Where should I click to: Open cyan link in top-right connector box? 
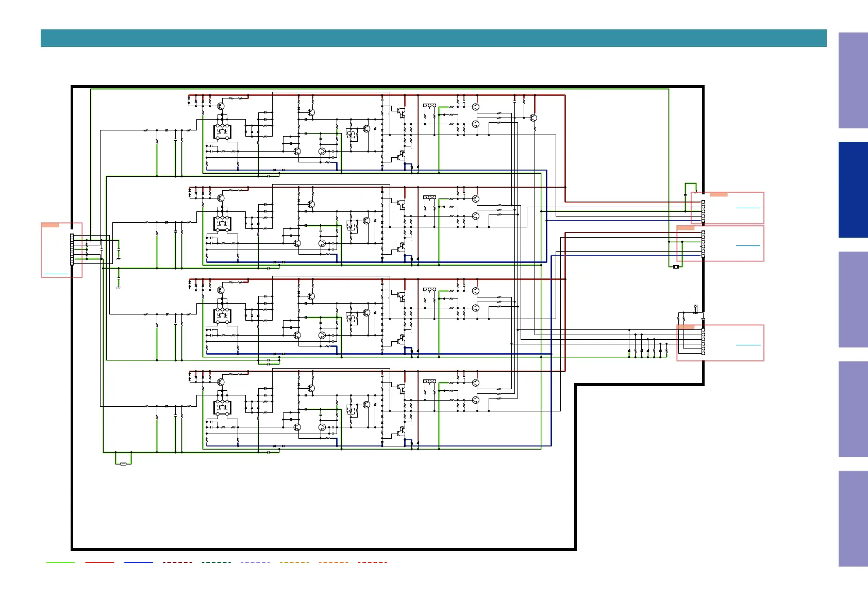(x=748, y=208)
